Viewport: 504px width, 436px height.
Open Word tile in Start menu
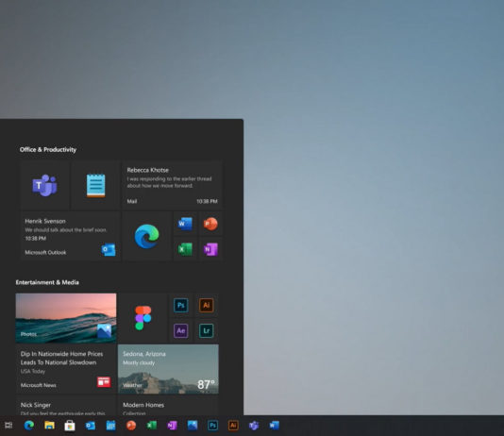pyautogui.click(x=185, y=224)
